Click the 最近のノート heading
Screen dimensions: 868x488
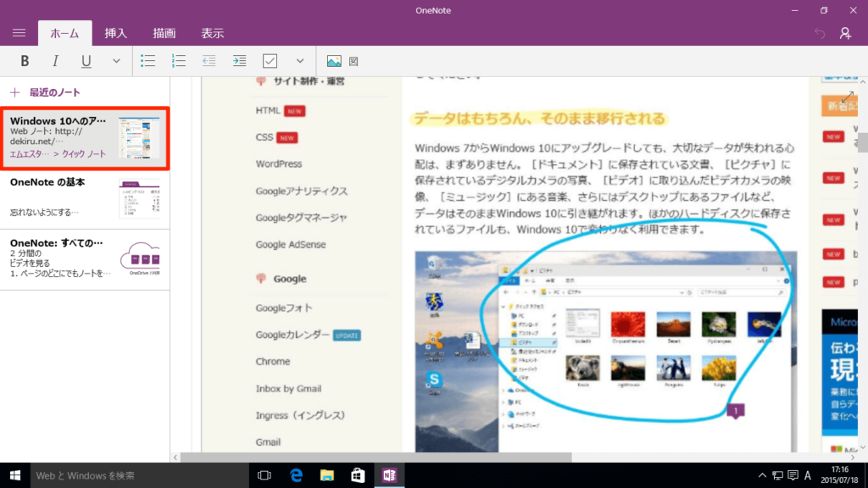(55, 92)
